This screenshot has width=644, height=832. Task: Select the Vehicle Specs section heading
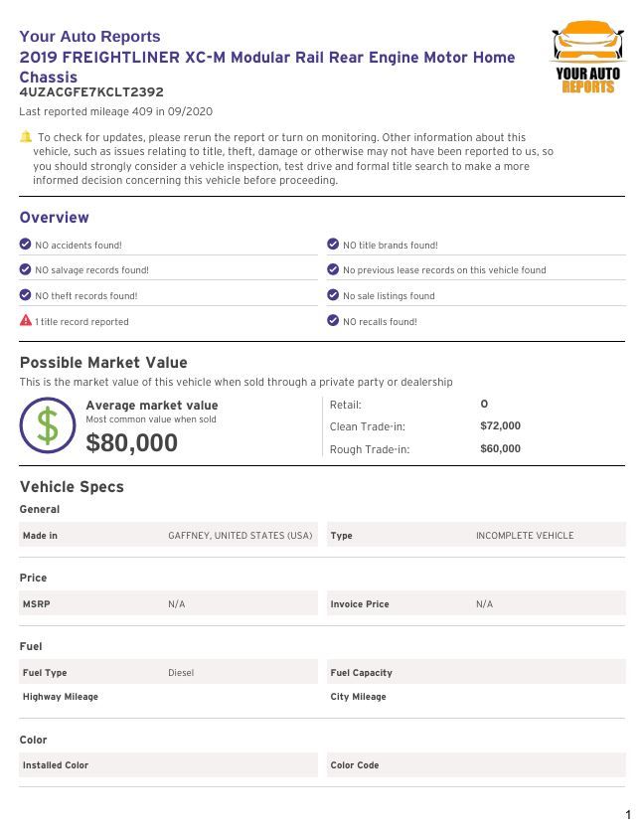(x=72, y=486)
